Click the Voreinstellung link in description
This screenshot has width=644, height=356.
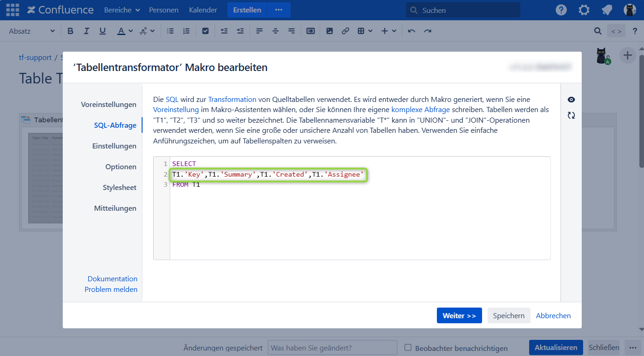point(176,110)
